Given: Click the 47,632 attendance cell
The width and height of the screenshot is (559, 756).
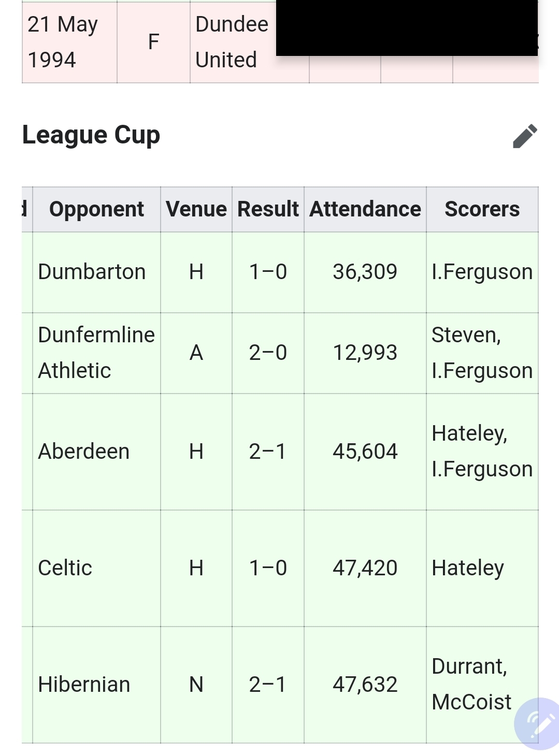Looking at the screenshot, I should [x=365, y=685].
